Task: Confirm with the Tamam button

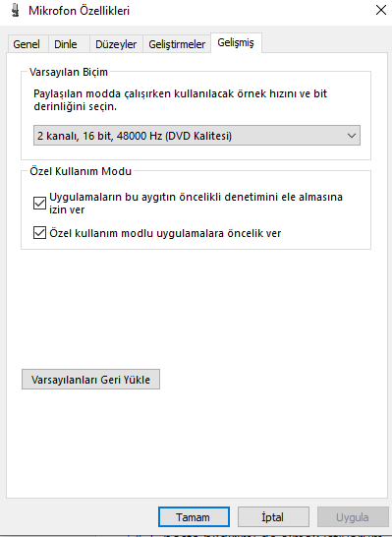Action: point(194,516)
